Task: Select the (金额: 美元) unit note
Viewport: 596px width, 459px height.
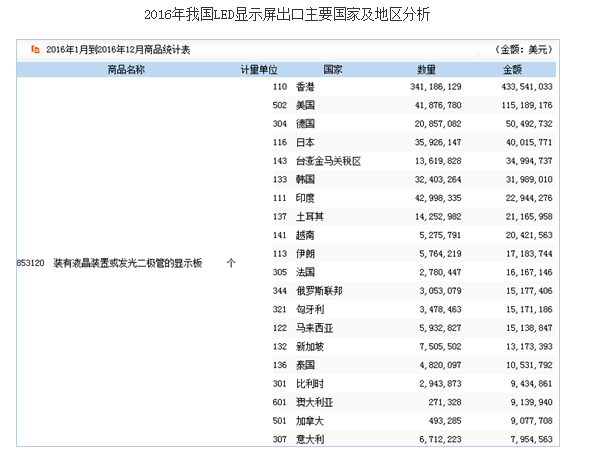Action: 524,50
